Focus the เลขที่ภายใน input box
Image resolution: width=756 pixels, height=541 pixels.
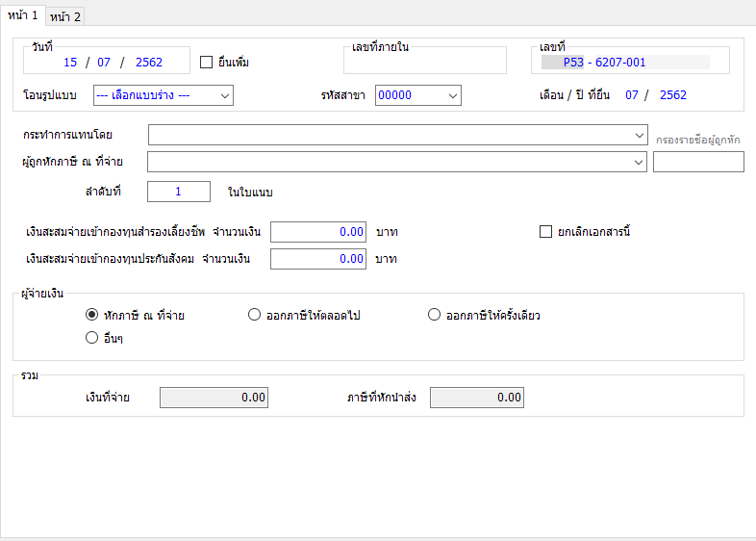[425, 63]
